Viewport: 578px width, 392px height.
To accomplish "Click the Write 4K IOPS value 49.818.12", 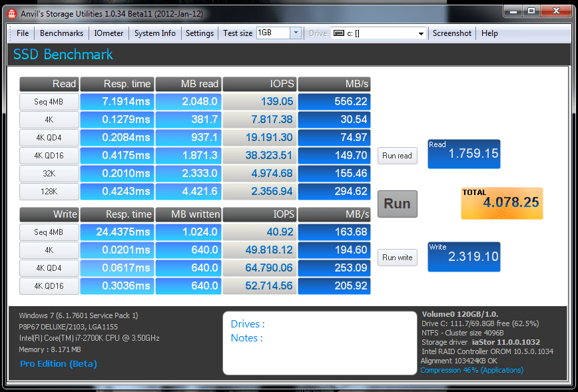I will (260, 250).
